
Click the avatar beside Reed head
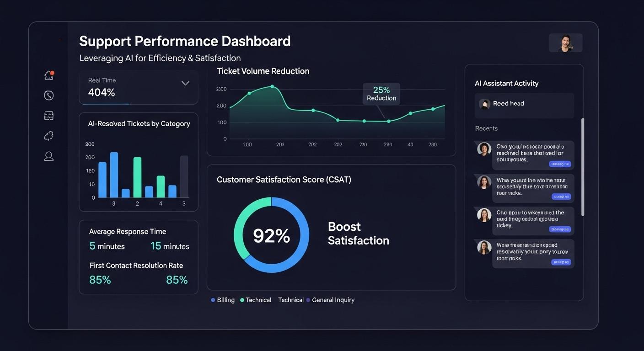click(x=484, y=104)
